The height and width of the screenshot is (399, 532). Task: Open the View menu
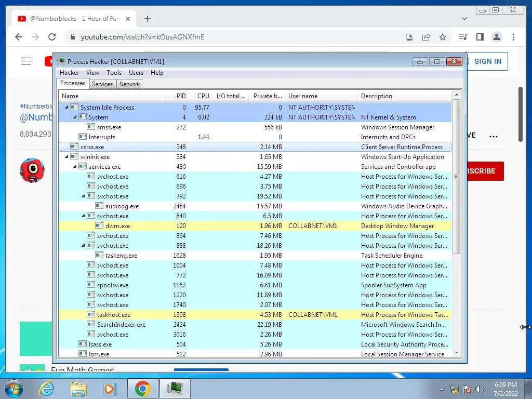point(92,73)
